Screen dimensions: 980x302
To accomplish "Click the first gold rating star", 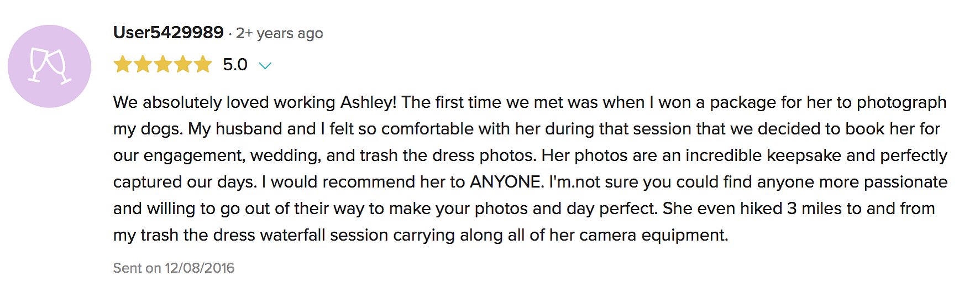I will click(123, 64).
